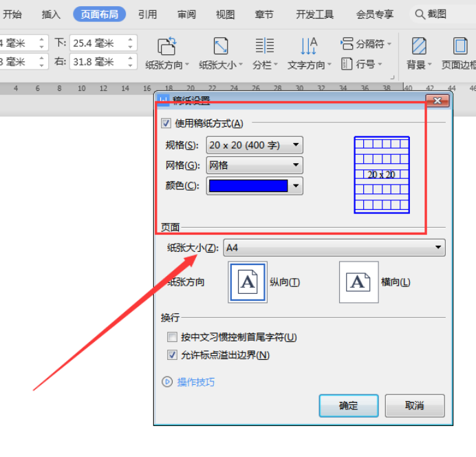
Task: Open the 章节 tab
Action: [x=264, y=14]
